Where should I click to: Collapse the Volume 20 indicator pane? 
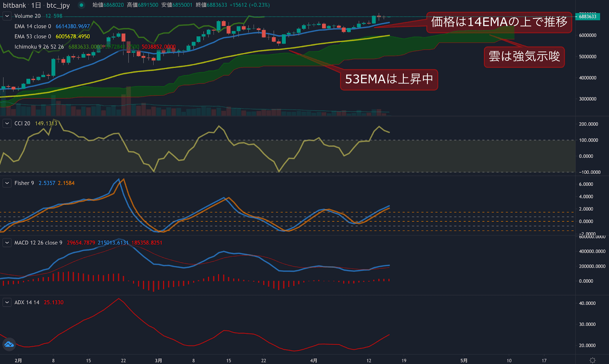(x=7, y=16)
